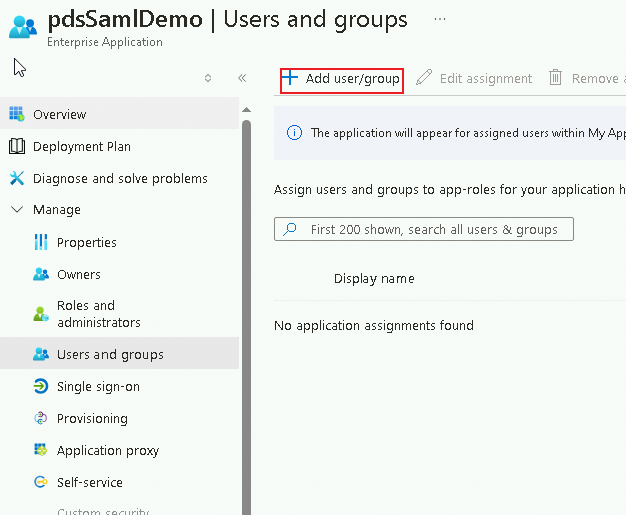Click 'No application assignments found' text
Image resolution: width=626 pixels, height=515 pixels.
coord(374,325)
